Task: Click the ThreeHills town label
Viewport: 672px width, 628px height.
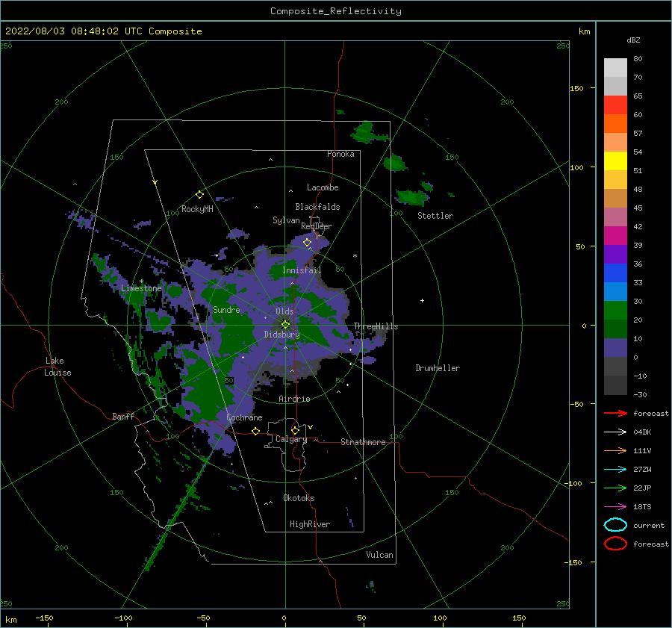Action: tap(376, 326)
